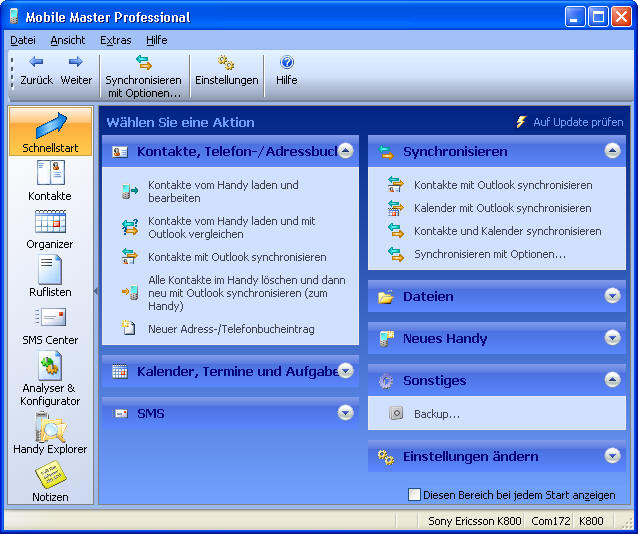
Task: Click the SMS envelope header icon
Action: [x=120, y=414]
